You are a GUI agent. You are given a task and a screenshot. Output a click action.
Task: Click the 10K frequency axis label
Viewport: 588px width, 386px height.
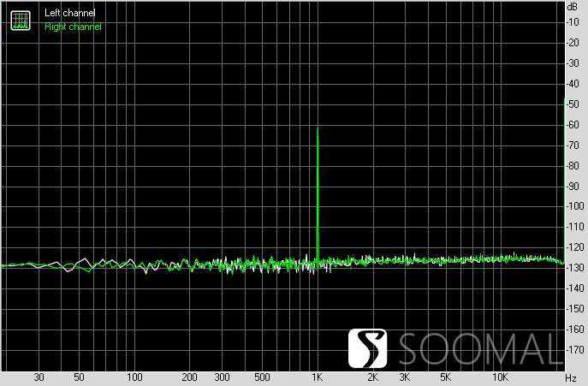tap(501, 377)
